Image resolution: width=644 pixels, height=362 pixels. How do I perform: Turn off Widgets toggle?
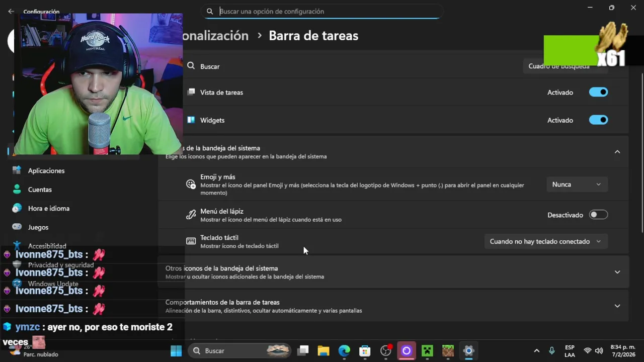[598, 120]
